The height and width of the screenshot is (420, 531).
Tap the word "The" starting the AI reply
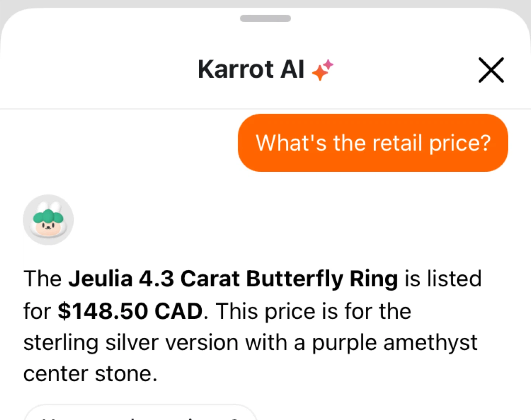(42, 279)
